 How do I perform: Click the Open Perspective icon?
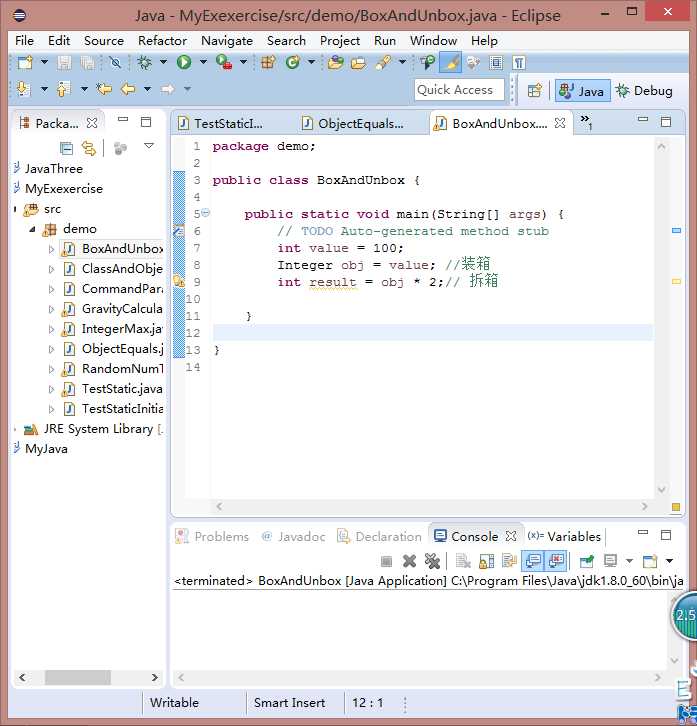[535, 90]
